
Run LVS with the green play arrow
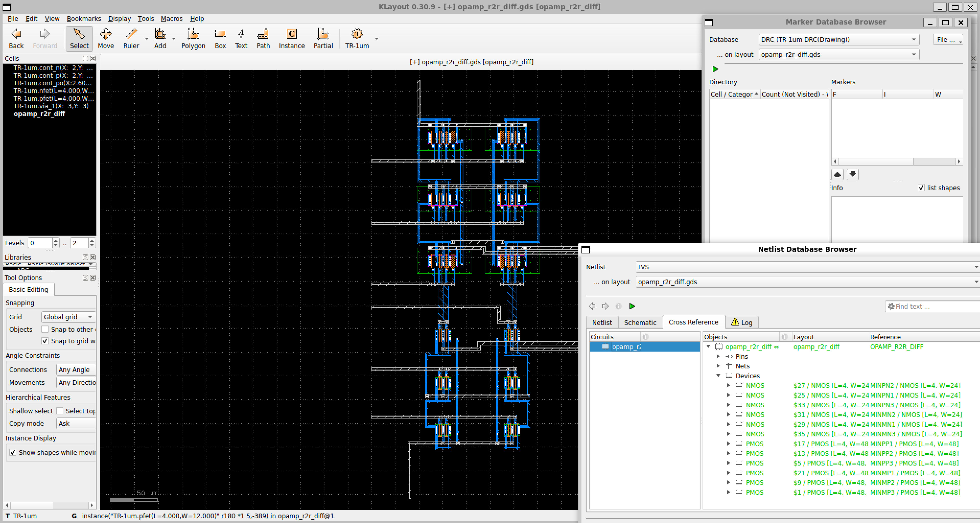tap(632, 306)
